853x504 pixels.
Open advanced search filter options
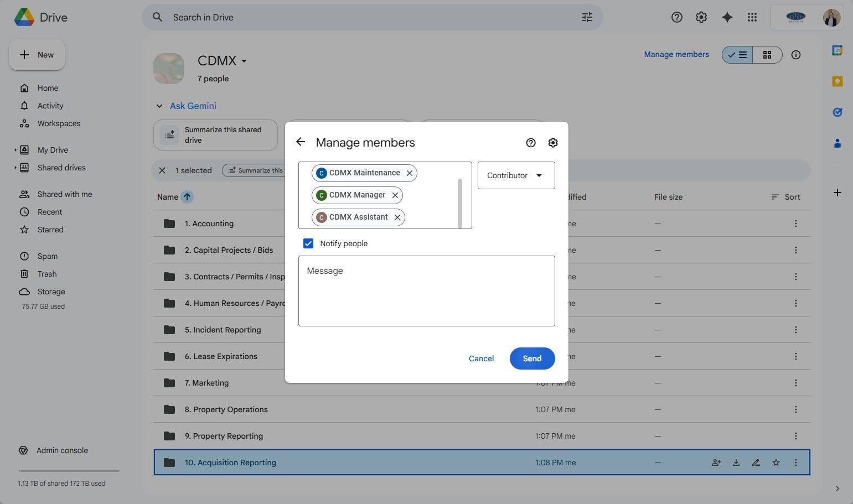point(587,17)
